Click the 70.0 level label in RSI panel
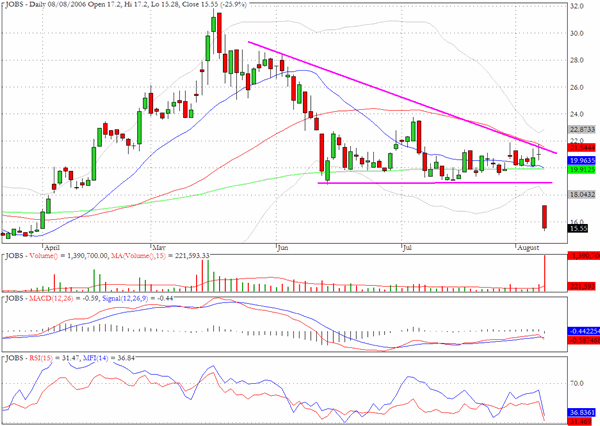600x426 pixels. [577, 383]
